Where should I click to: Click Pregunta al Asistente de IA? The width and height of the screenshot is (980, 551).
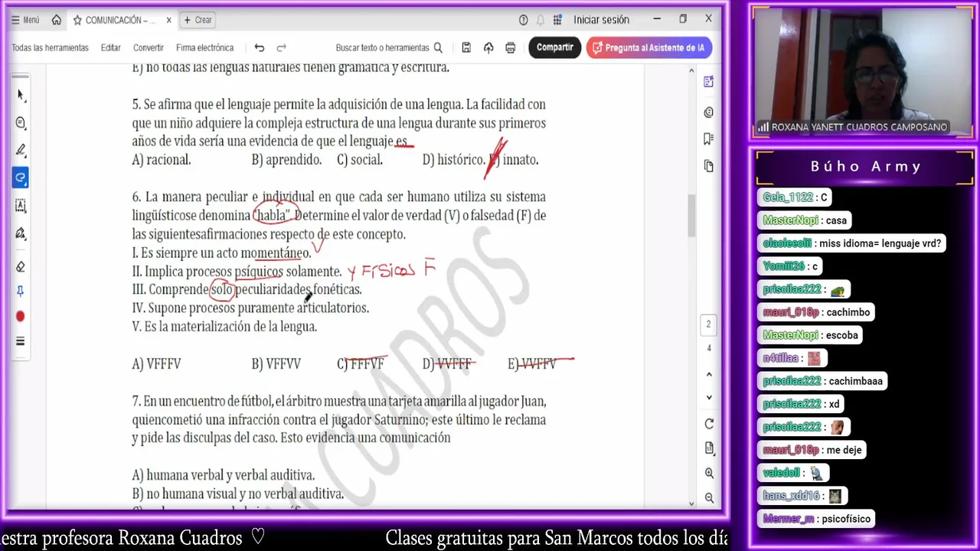point(649,47)
